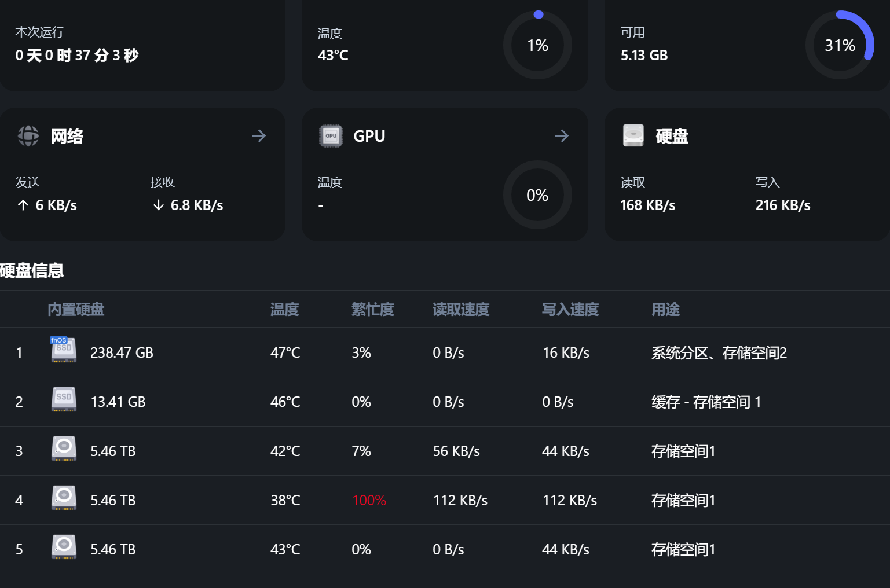Viewport: 890px width, 588px height.
Task: Click the 温度 column header
Action: pos(284,310)
